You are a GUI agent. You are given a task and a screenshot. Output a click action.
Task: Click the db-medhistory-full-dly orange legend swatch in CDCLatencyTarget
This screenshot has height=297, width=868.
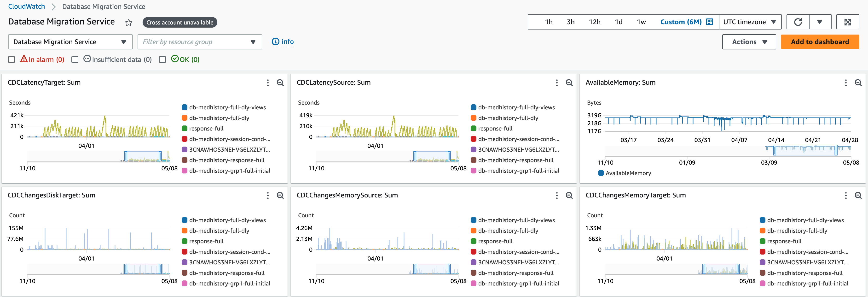pos(184,118)
